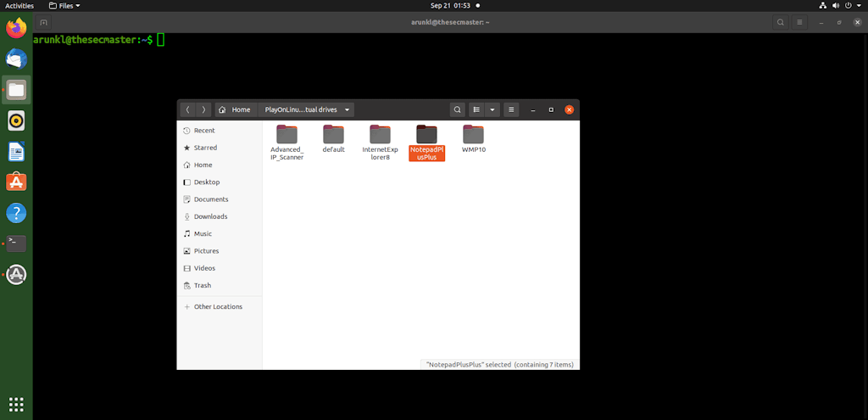Open Trash in Files sidebar
The width and height of the screenshot is (868, 420).
pos(220,285)
